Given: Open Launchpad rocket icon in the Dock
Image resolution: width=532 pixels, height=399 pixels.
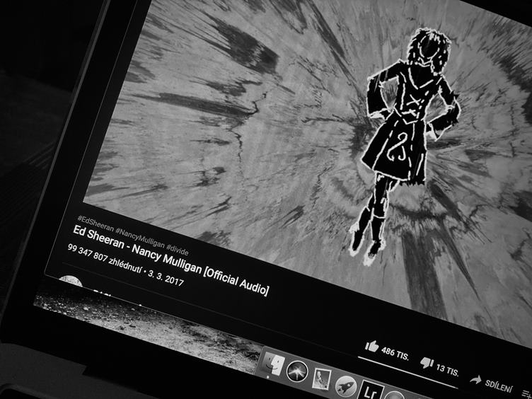Looking at the screenshot, I should (345, 386).
